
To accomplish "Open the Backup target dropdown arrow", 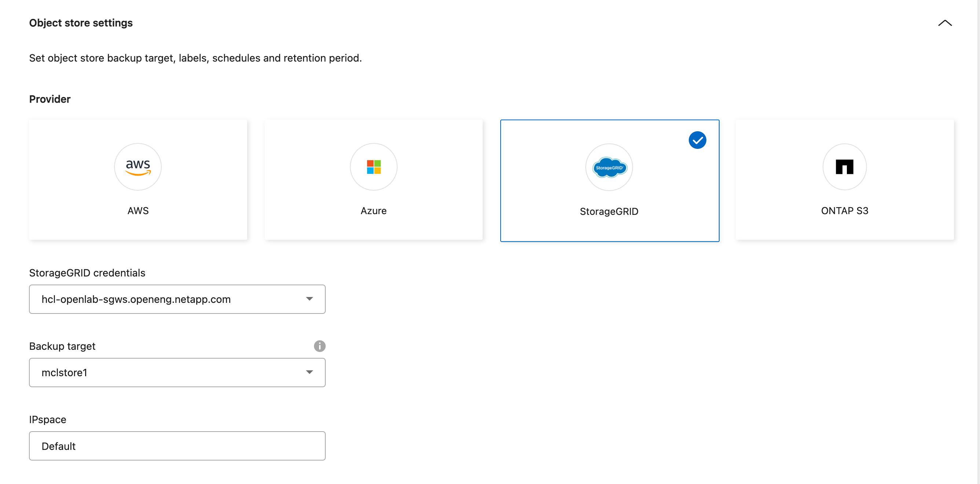I will 310,373.
